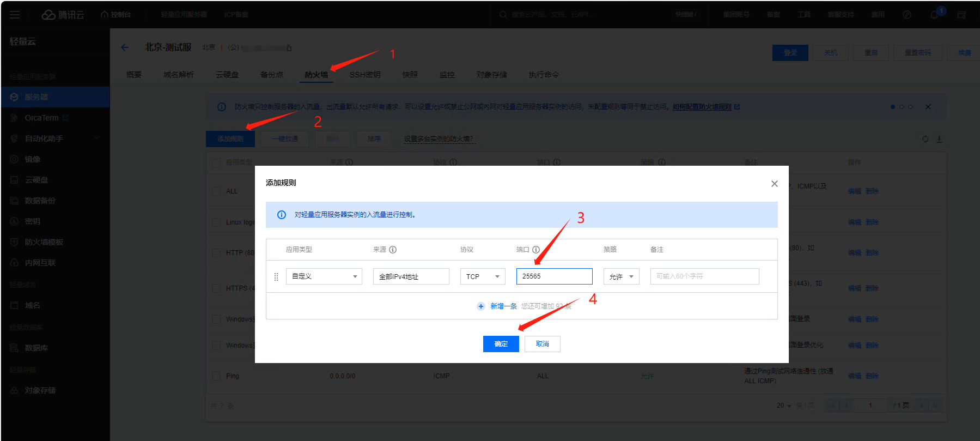Click the info icon next to 端口 in the dialog

(536, 250)
